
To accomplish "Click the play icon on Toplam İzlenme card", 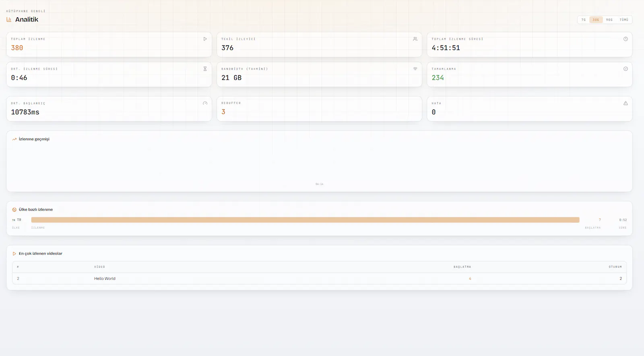I will (x=205, y=39).
